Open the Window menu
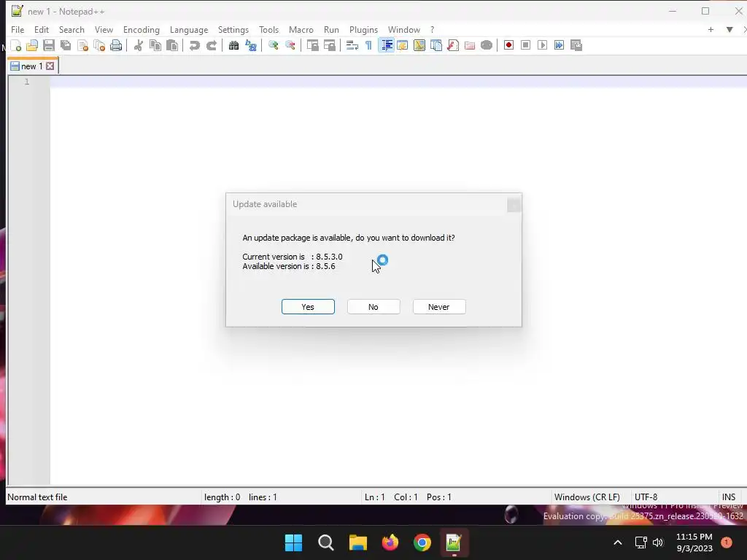This screenshot has width=747, height=560. pyautogui.click(x=404, y=29)
